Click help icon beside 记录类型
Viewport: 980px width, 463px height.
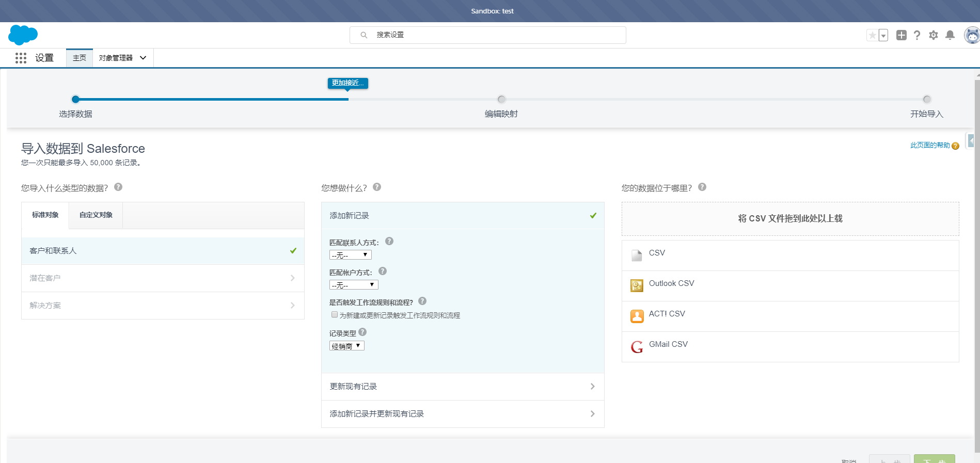click(362, 332)
